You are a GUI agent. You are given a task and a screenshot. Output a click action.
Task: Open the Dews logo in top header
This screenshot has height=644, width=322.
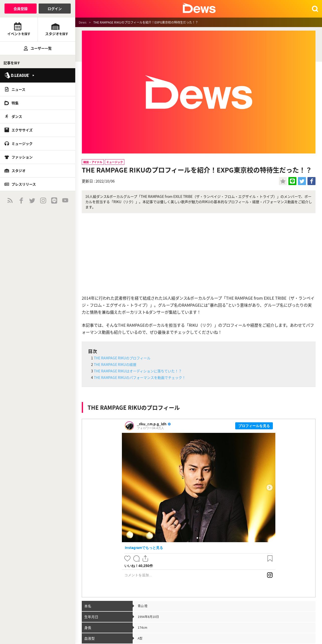point(199,8)
